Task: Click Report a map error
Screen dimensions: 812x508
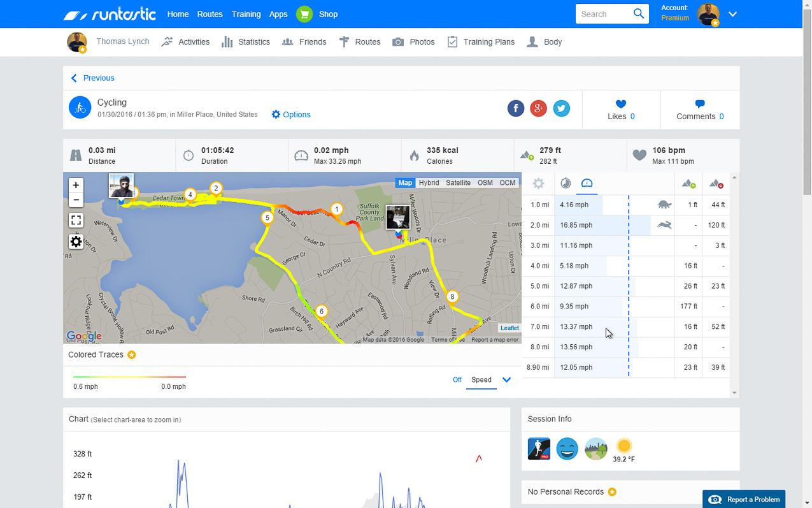Action: click(495, 340)
